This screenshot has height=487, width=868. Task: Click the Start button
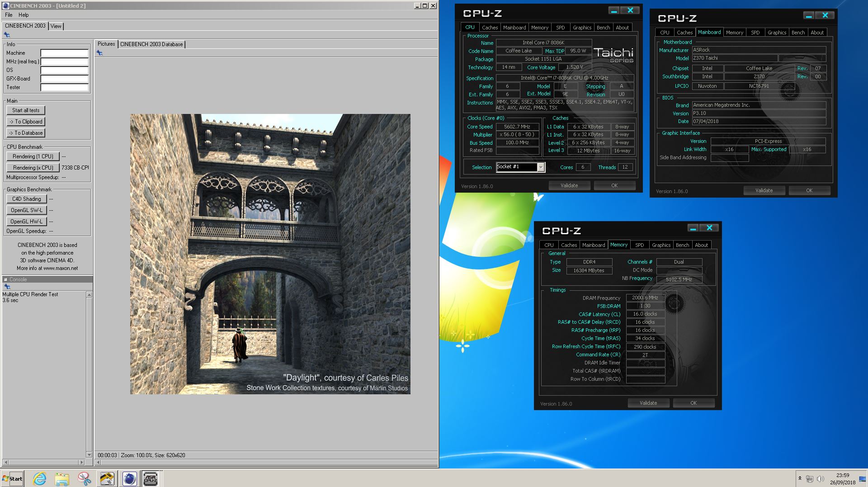[12, 478]
